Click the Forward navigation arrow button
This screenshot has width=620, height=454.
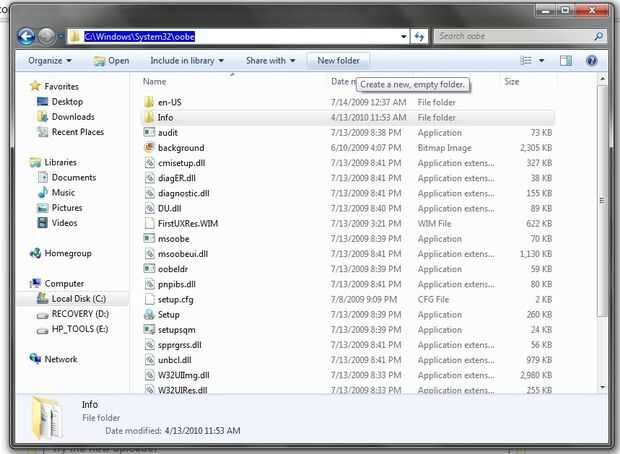(x=47, y=37)
